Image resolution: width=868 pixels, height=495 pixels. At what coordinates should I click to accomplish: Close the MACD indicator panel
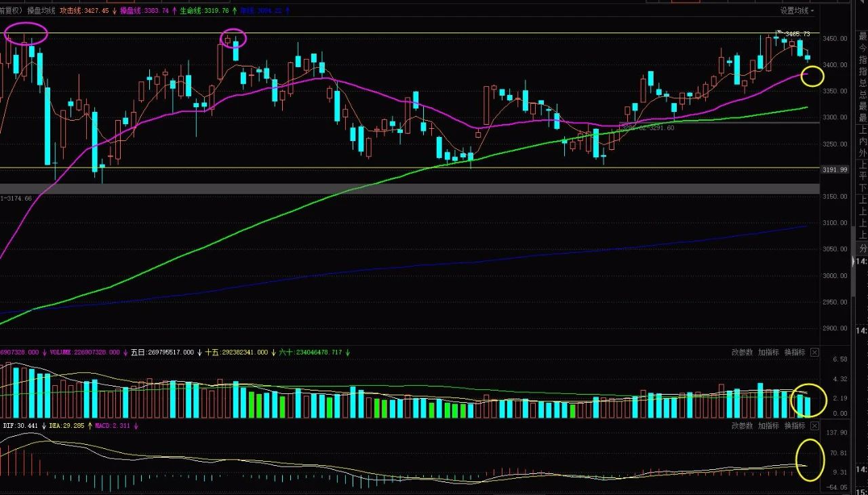[x=814, y=426]
